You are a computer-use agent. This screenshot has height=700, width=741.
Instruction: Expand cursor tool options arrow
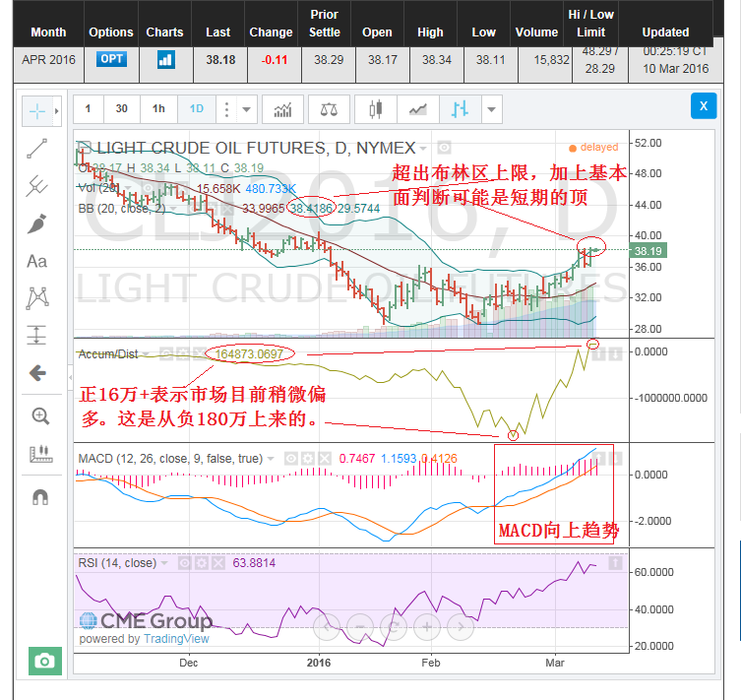pos(58,110)
